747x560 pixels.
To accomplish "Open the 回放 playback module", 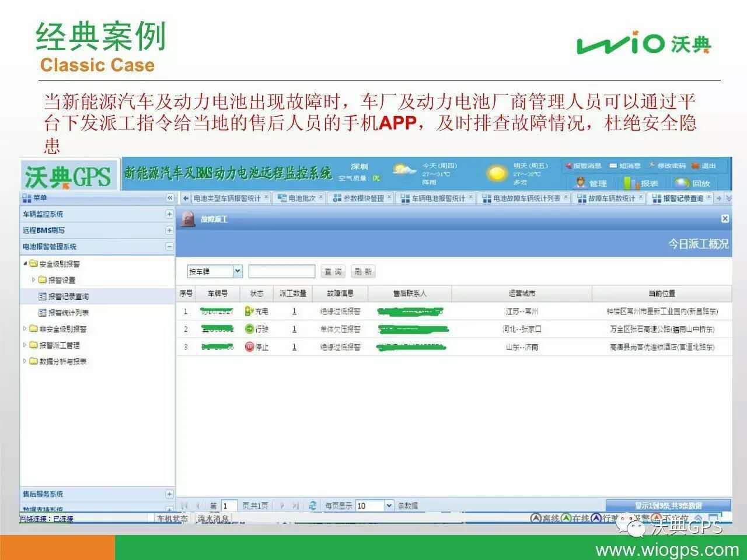I will (x=692, y=183).
